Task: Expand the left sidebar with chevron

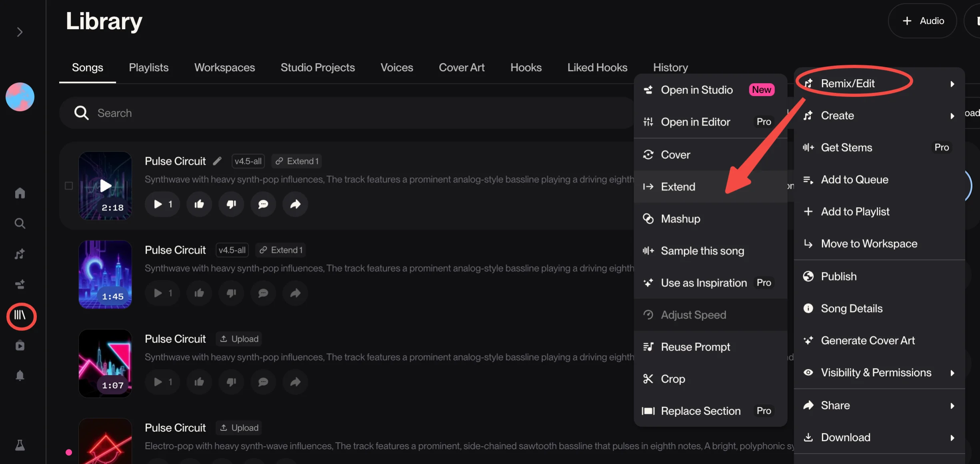Action: click(20, 32)
